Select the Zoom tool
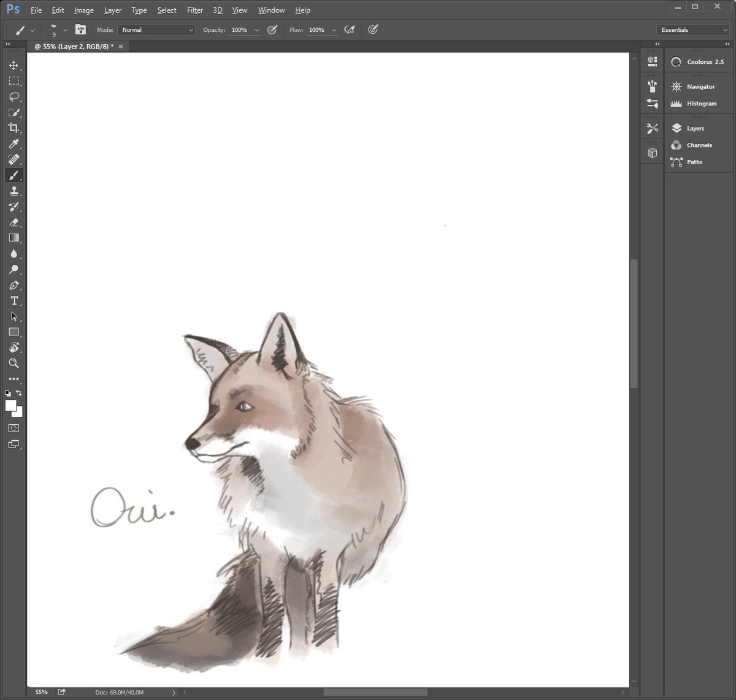This screenshot has height=700, width=736. click(13, 363)
